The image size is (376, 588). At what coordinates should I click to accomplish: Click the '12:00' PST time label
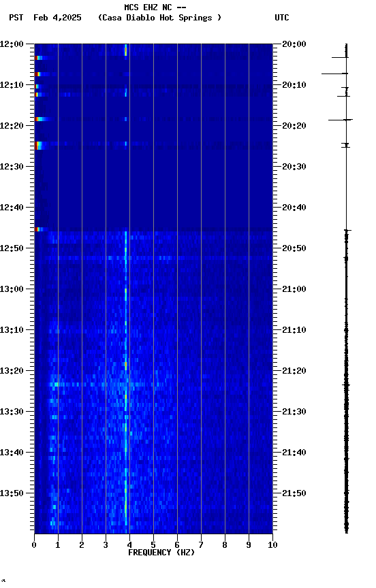(12, 44)
